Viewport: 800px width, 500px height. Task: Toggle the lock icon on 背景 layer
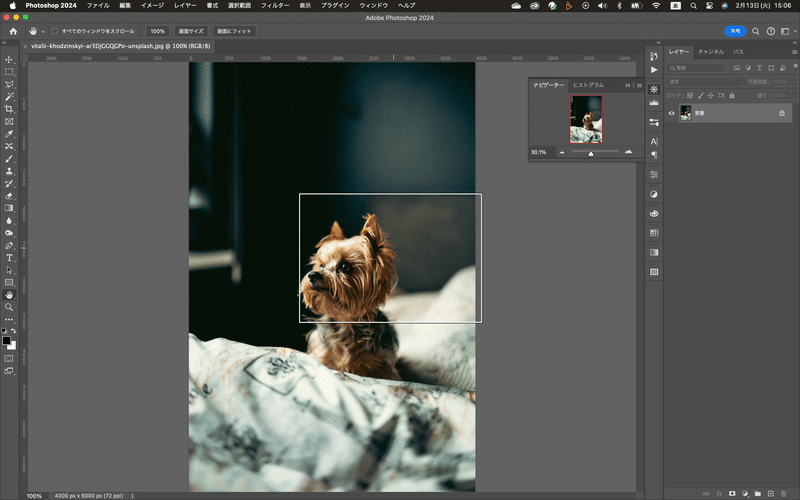[781, 113]
